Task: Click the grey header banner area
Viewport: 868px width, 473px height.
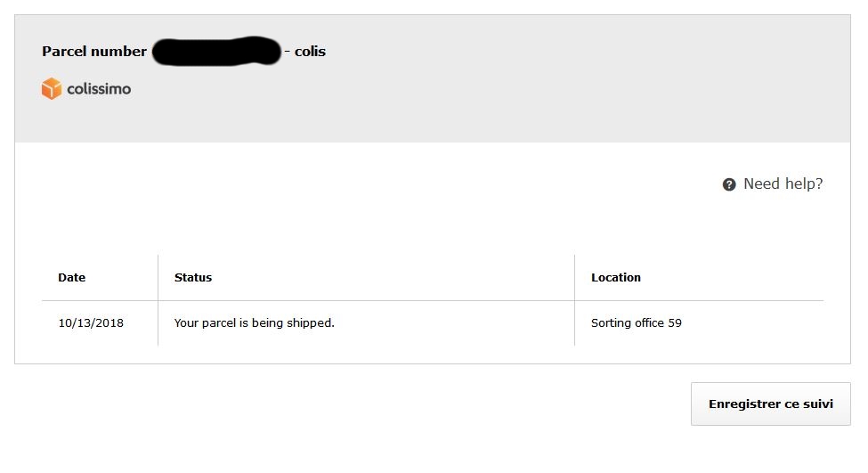Action: pyautogui.click(x=433, y=78)
